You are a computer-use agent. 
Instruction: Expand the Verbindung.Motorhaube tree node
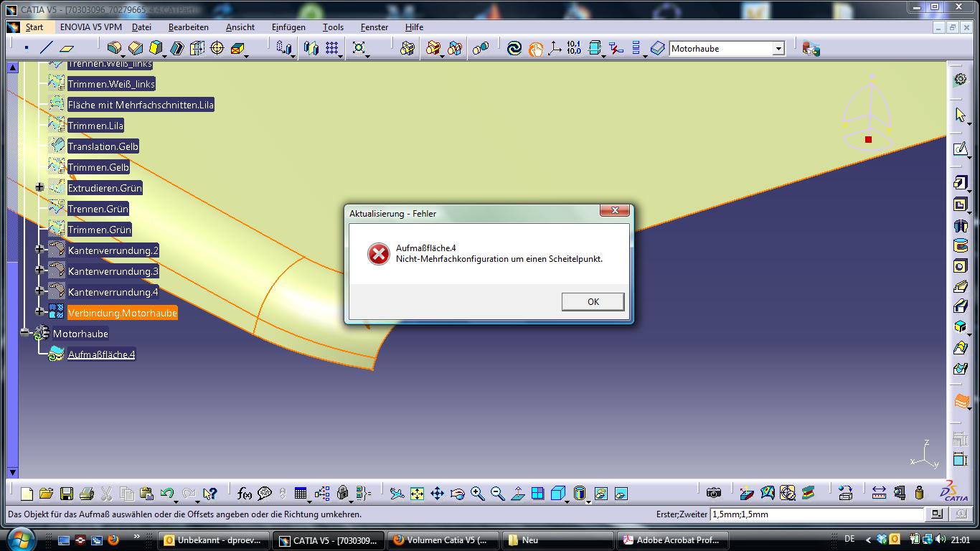point(39,312)
